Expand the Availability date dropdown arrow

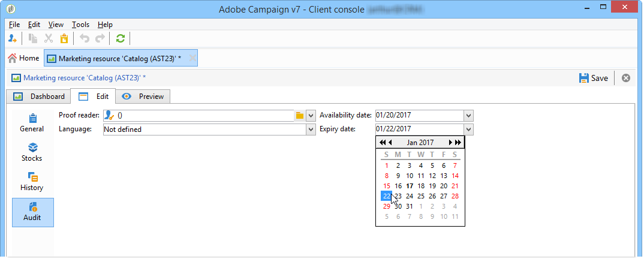469,116
